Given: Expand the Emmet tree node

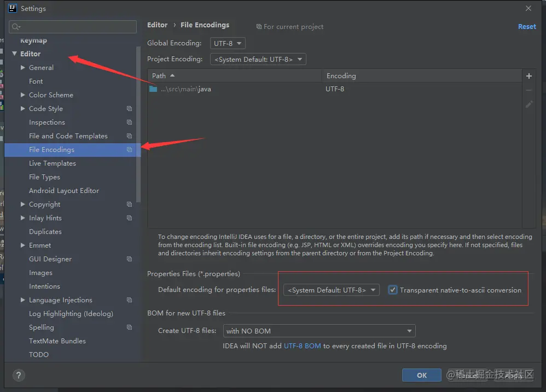Looking at the screenshot, I should [22, 245].
